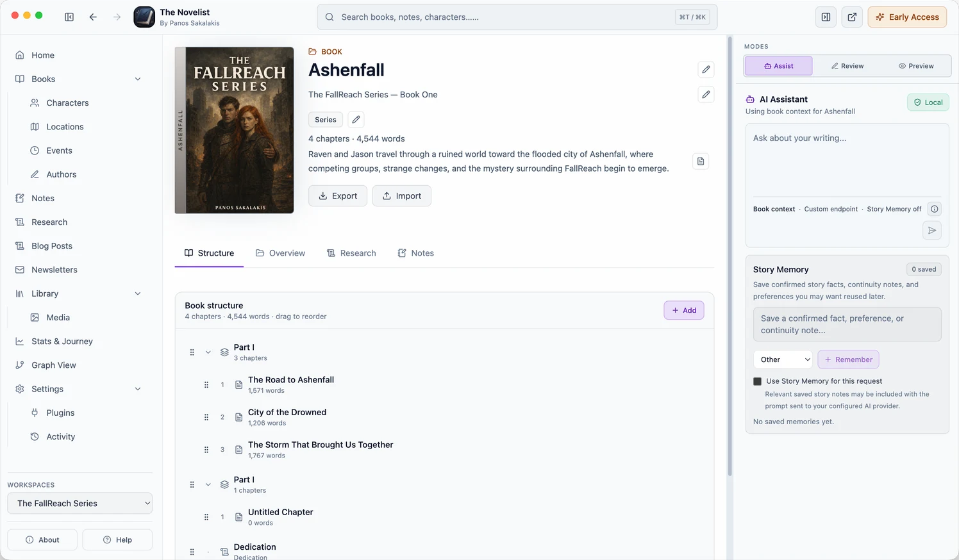The width and height of the screenshot is (959, 560).
Task: Click the AI assistant send arrow
Action: coord(932,231)
